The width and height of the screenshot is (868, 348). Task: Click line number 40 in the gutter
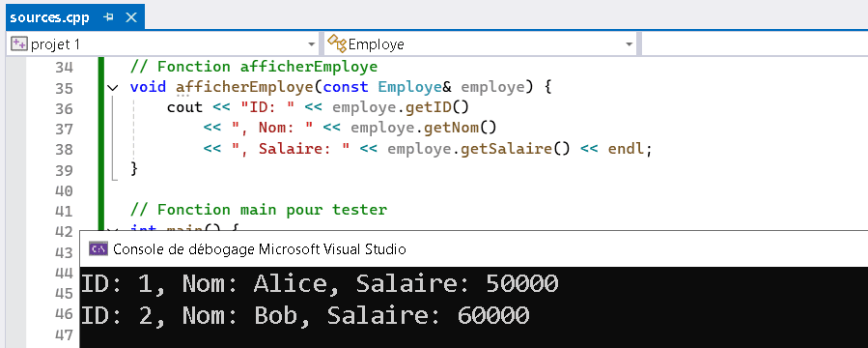[65, 191]
